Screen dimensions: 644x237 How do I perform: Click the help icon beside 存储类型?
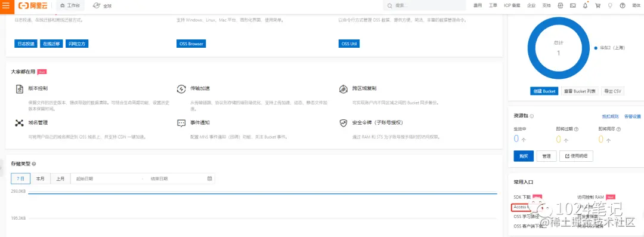pyautogui.click(x=33, y=164)
